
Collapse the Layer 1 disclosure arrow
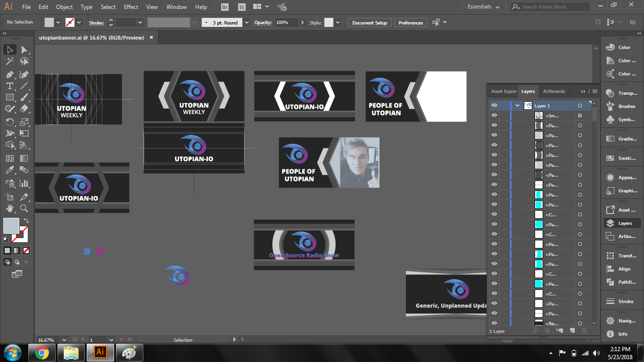518,106
